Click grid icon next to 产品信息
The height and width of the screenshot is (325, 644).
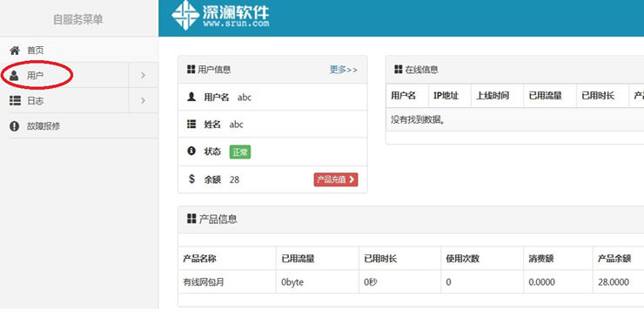(191, 219)
